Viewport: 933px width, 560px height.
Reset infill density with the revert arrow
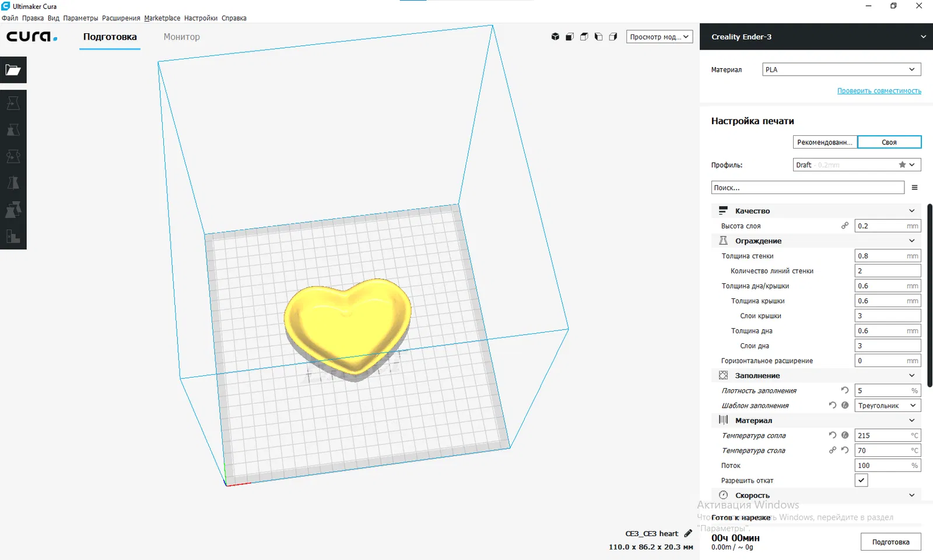pos(844,390)
